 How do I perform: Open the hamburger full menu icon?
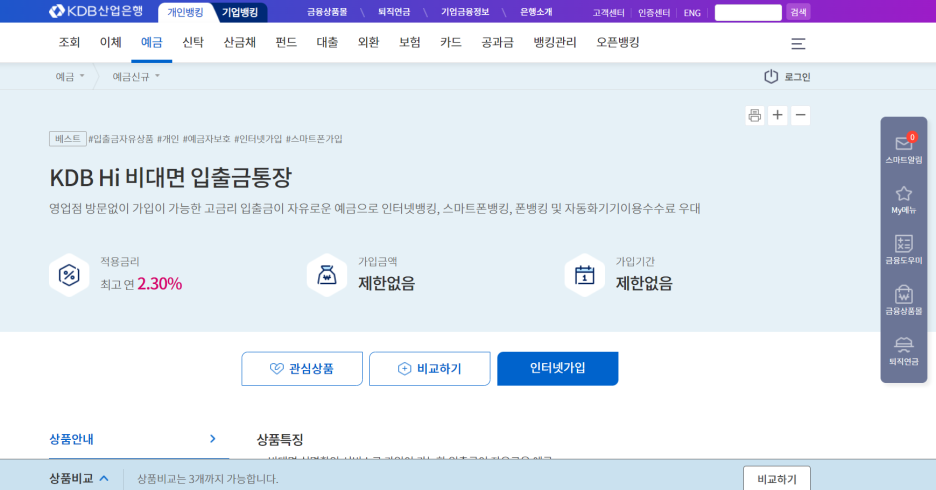(x=798, y=44)
